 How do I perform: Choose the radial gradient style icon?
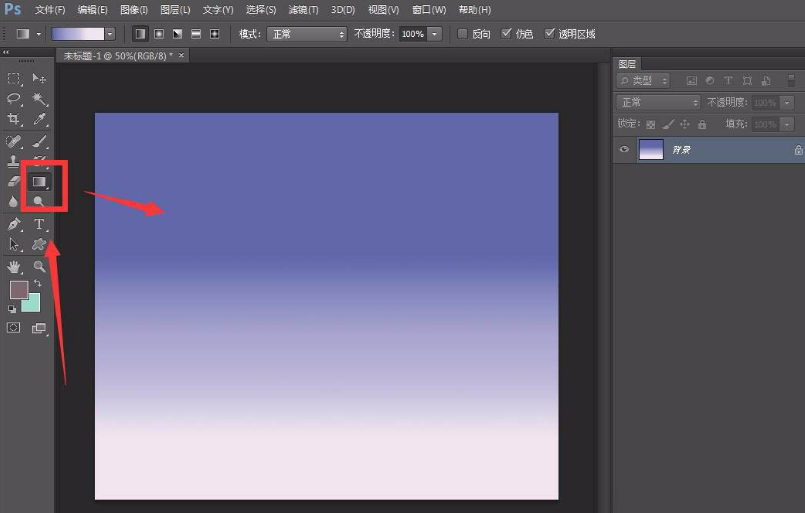coord(159,34)
